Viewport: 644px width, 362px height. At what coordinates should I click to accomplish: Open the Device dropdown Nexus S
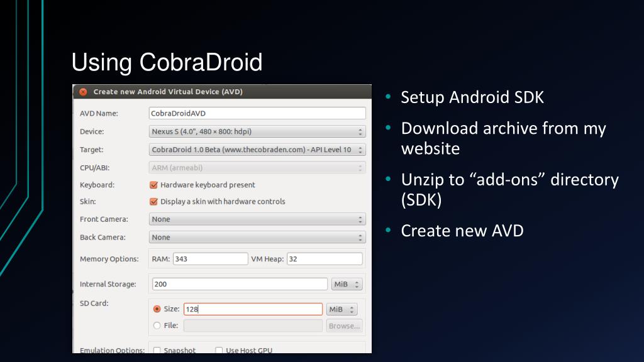(x=257, y=131)
